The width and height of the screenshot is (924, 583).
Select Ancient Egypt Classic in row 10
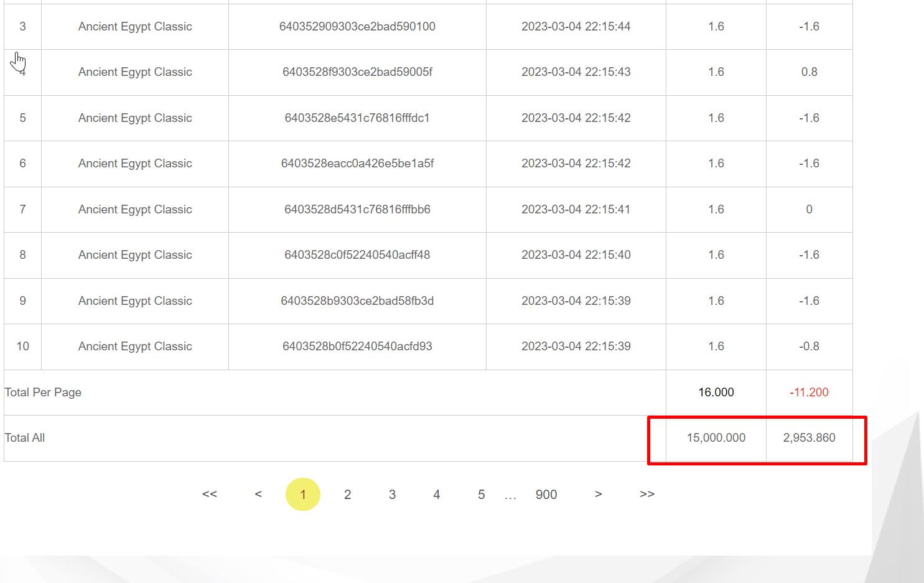click(135, 347)
